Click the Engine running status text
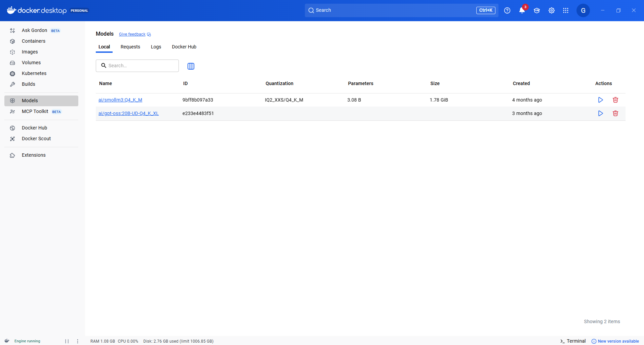Screen dimensions: 644x345 27,341
